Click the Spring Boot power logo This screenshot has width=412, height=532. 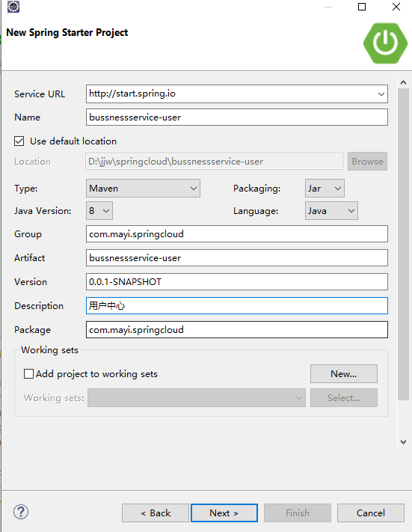385,43
